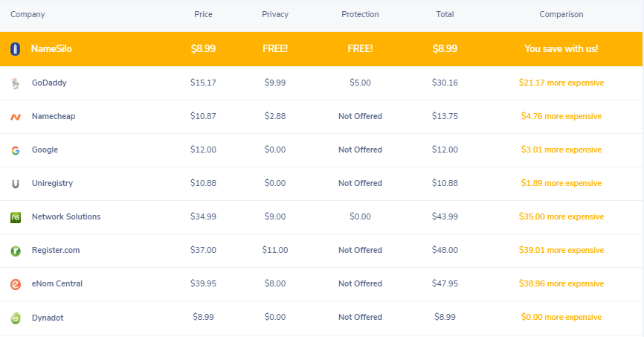Click Network Solutions' $35.00 more expensive text
The height and width of the screenshot is (337, 644).
click(561, 216)
